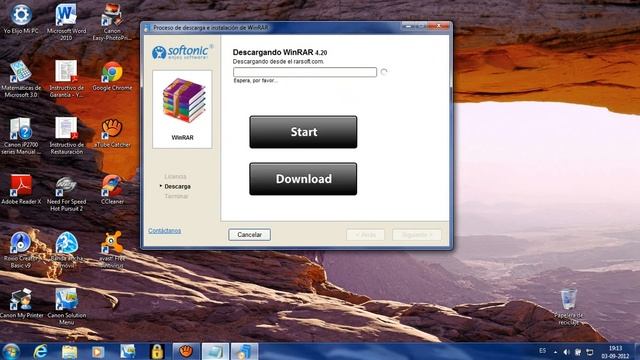Click the greyed Siguiente button
This screenshot has height=360, width=640.
click(x=417, y=235)
